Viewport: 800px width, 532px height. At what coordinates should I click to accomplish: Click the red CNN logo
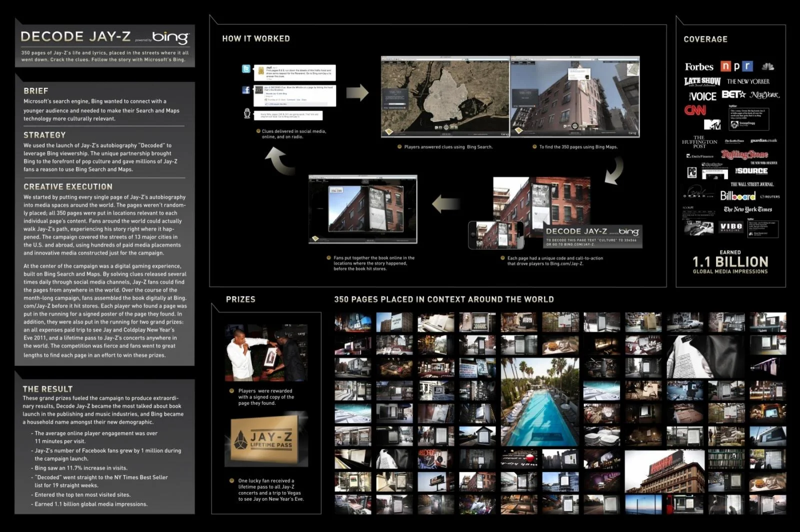[695, 110]
